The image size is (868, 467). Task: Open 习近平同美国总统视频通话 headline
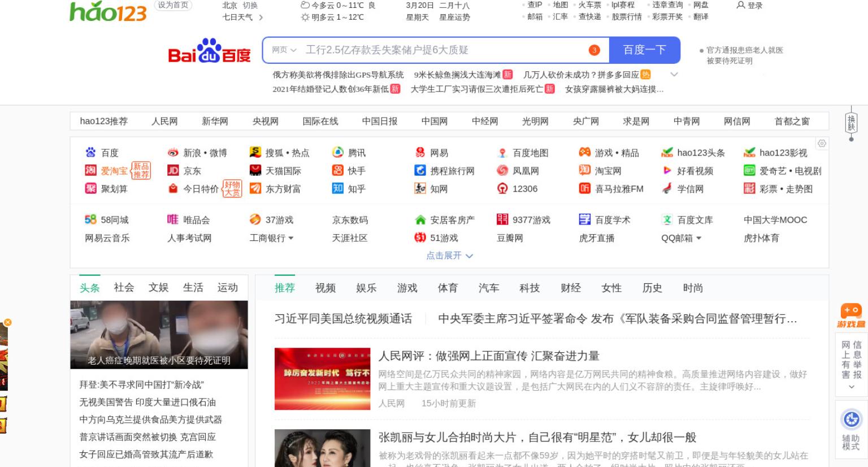(x=343, y=319)
